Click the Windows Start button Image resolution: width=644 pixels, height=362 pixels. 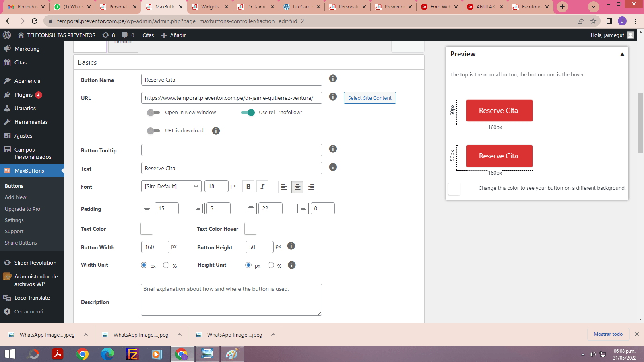coord(10,354)
